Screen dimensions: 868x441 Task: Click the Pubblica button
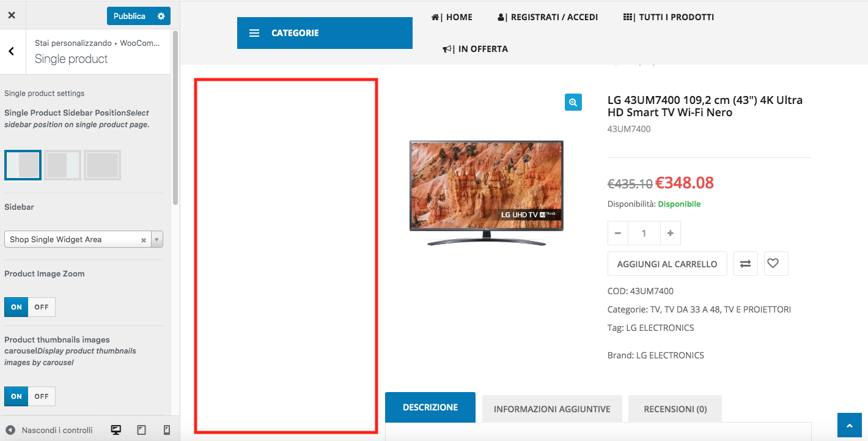pos(130,16)
